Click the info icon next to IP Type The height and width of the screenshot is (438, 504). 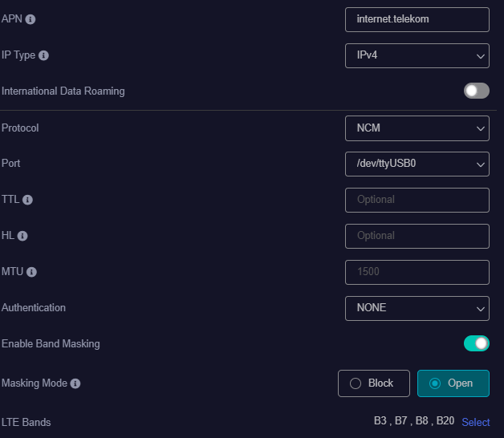(x=43, y=56)
